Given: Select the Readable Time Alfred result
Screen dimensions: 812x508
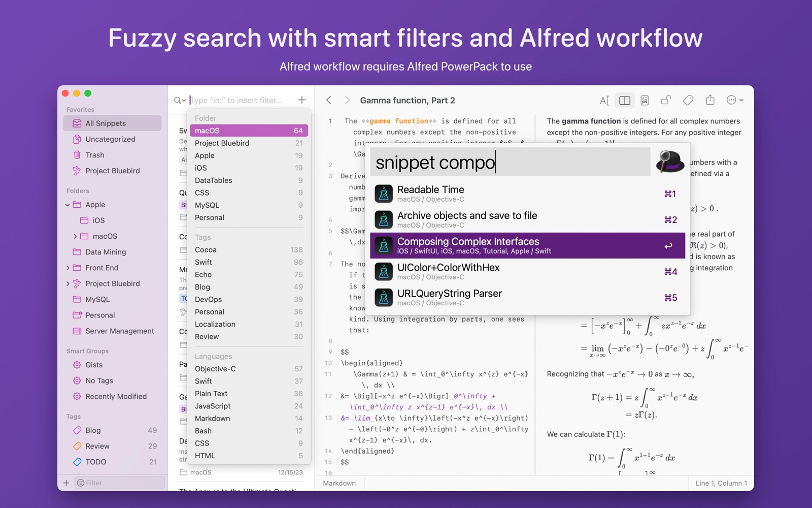Looking at the screenshot, I should (528, 194).
